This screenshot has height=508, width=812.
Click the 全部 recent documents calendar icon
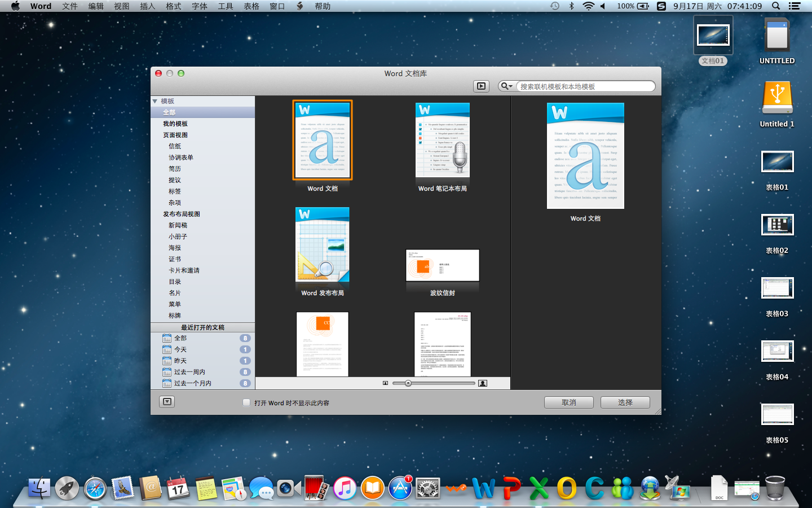(167, 338)
